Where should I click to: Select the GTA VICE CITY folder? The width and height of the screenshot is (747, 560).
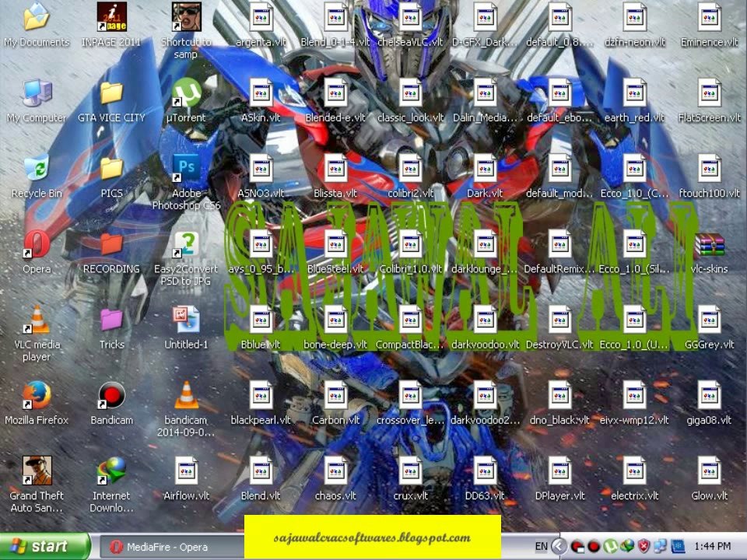tap(111, 93)
